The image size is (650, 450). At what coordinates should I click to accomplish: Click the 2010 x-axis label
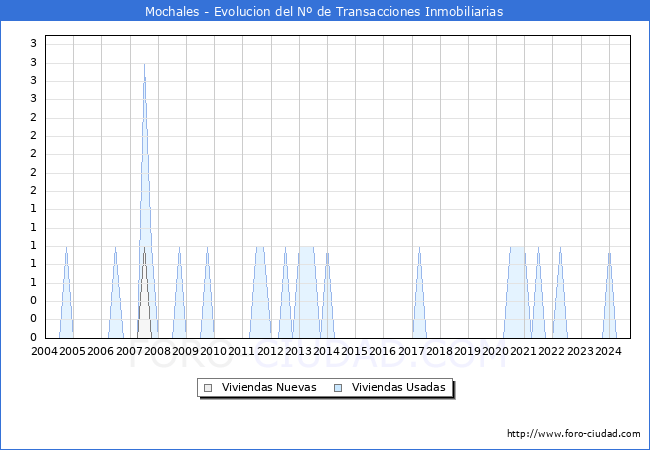(x=213, y=351)
